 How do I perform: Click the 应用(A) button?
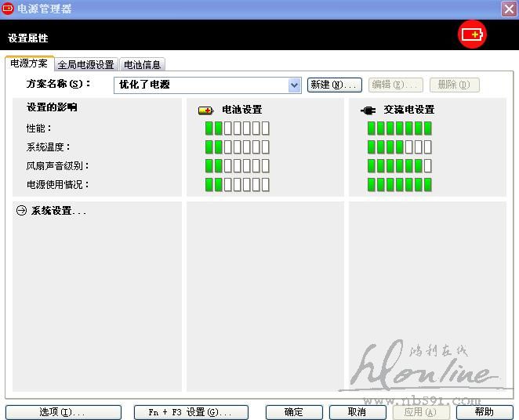click(x=421, y=412)
